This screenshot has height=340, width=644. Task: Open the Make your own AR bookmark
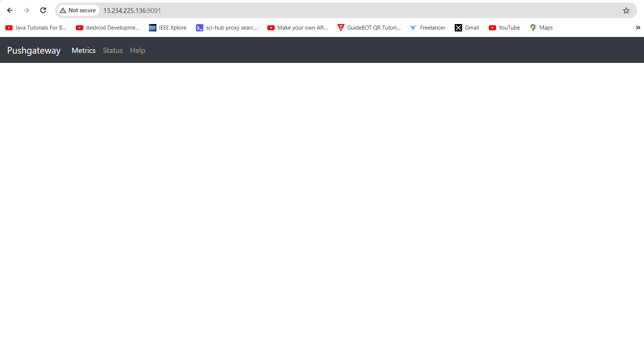pyautogui.click(x=297, y=27)
